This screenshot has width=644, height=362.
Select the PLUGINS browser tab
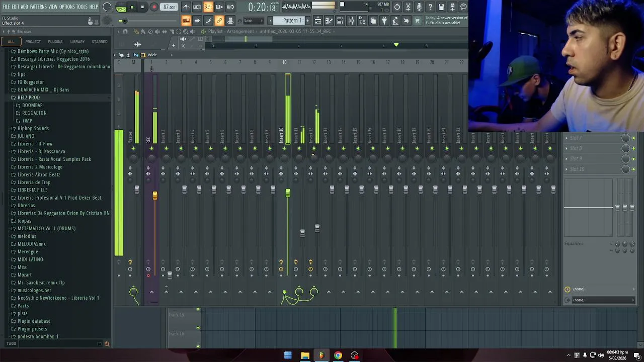(55, 42)
